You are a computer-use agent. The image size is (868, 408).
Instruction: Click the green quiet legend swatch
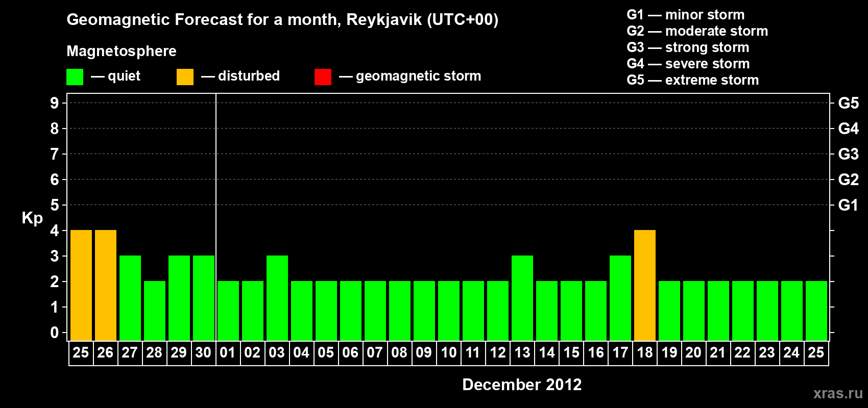pos(75,77)
